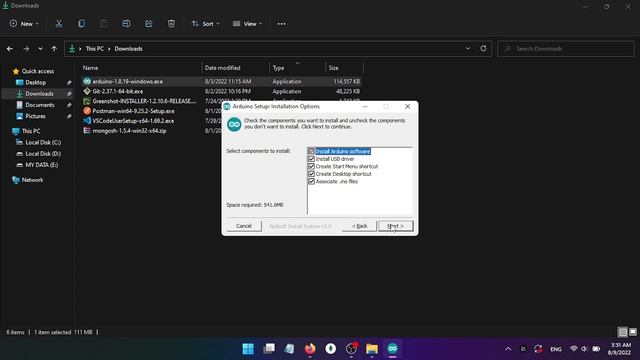Viewport: 640px width, 360px height.
Task: Open Desktop in the sidebar
Action: pyautogui.click(x=36, y=82)
